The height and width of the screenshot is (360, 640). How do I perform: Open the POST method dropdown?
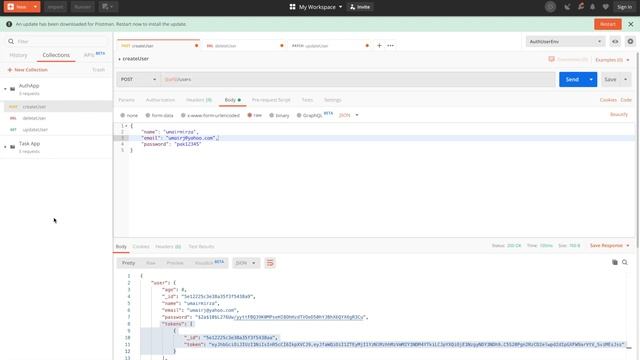pos(138,79)
